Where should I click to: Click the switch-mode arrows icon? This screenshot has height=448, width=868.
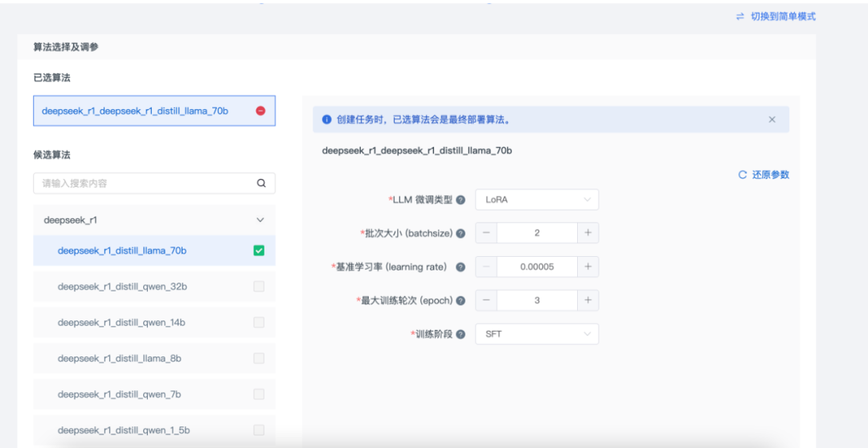click(740, 17)
